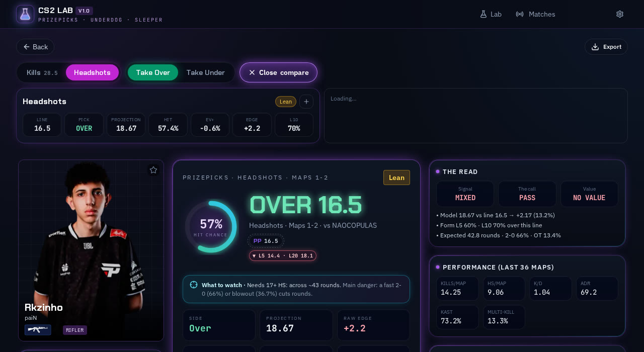
Task: Click the L5 14.4 · L20 18.1 chip
Action: [283, 256]
